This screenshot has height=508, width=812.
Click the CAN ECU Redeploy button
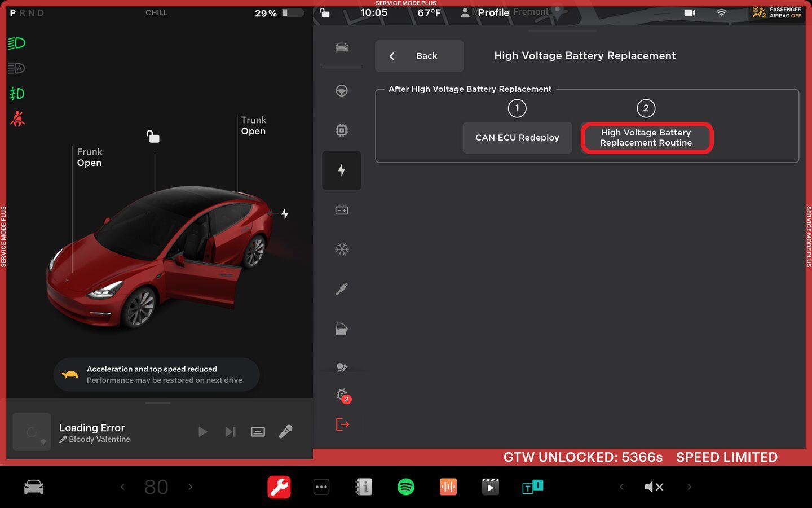pyautogui.click(x=517, y=138)
